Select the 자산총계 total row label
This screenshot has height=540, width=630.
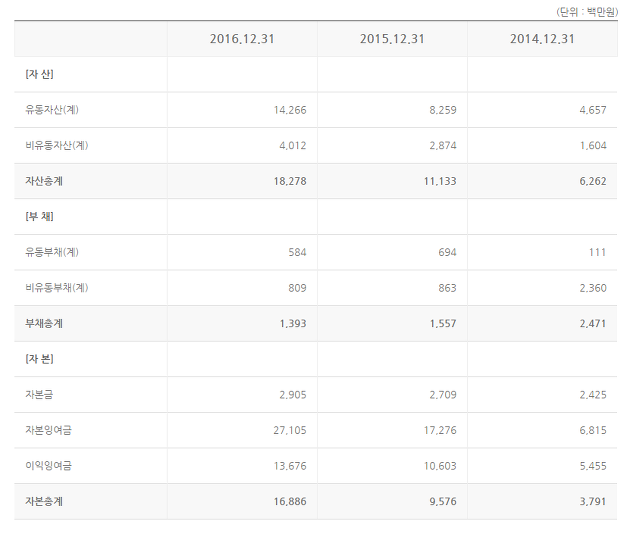click(x=44, y=181)
